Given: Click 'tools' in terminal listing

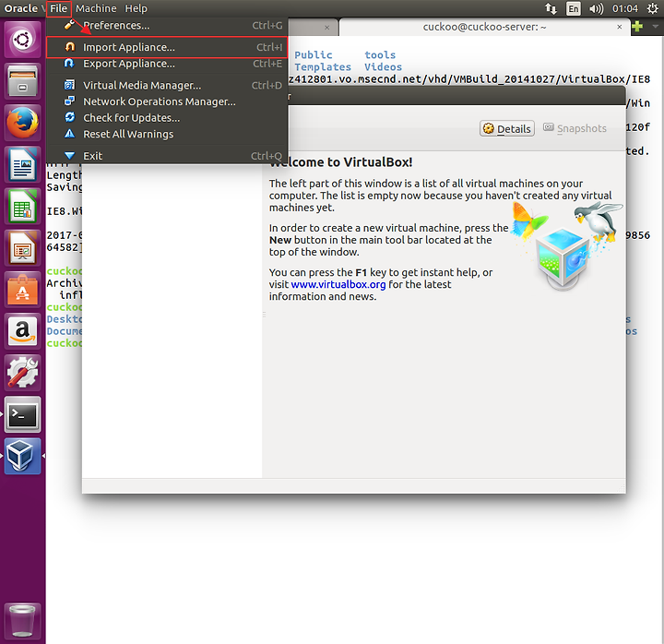Looking at the screenshot, I should coord(380,55).
